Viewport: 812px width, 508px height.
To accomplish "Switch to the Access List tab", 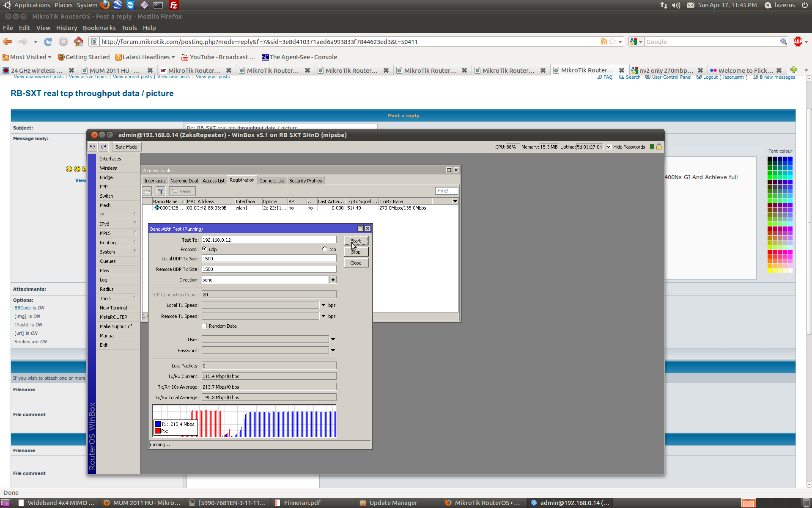I will (213, 181).
